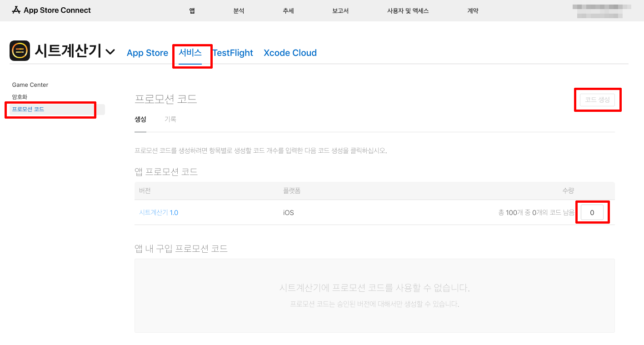Open the 앱 top menu
644x345 pixels.
192,10
